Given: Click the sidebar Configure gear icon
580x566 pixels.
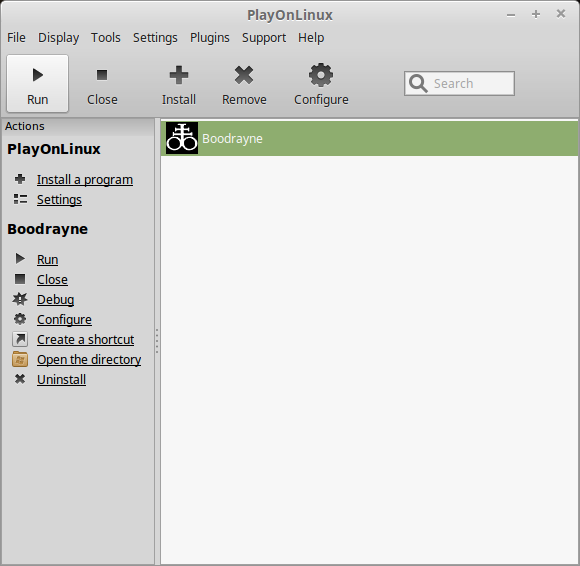Looking at the screenshot, I should click(x=20, y=319).
